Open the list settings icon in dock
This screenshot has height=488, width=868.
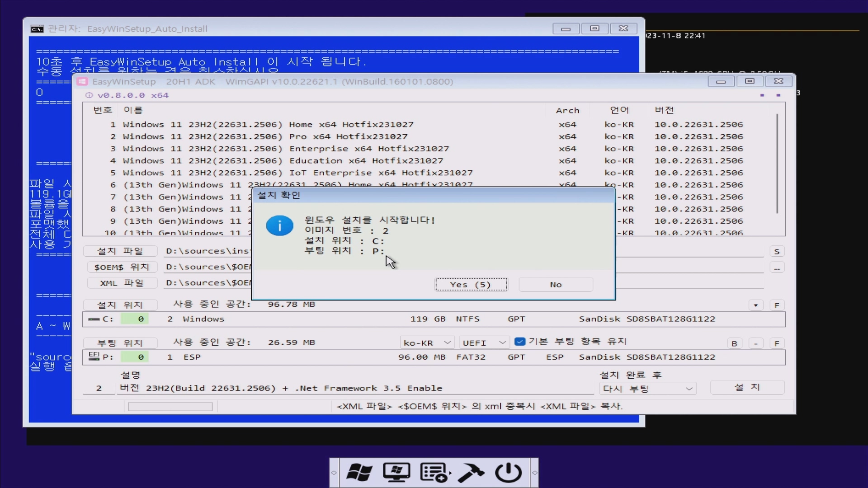[x=434, y=473]
